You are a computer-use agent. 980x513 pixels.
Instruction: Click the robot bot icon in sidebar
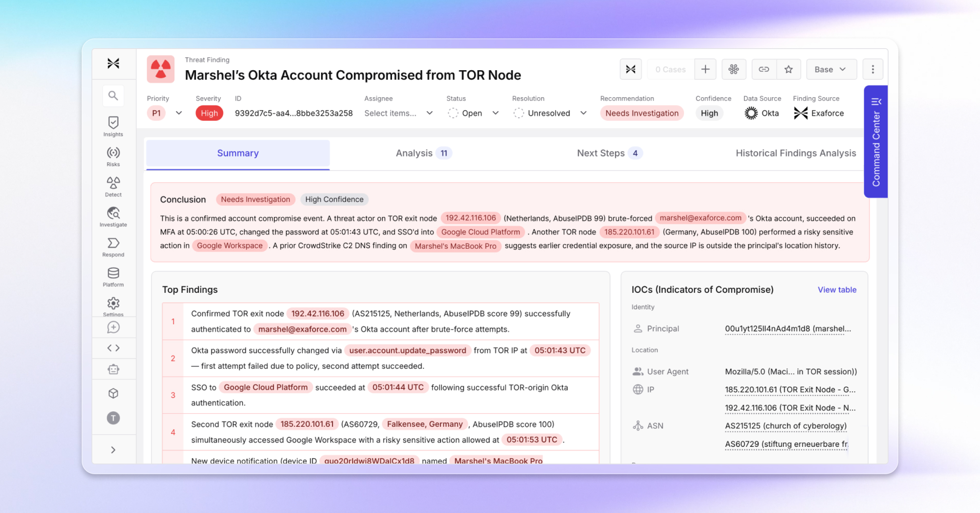tap(113, 369)
